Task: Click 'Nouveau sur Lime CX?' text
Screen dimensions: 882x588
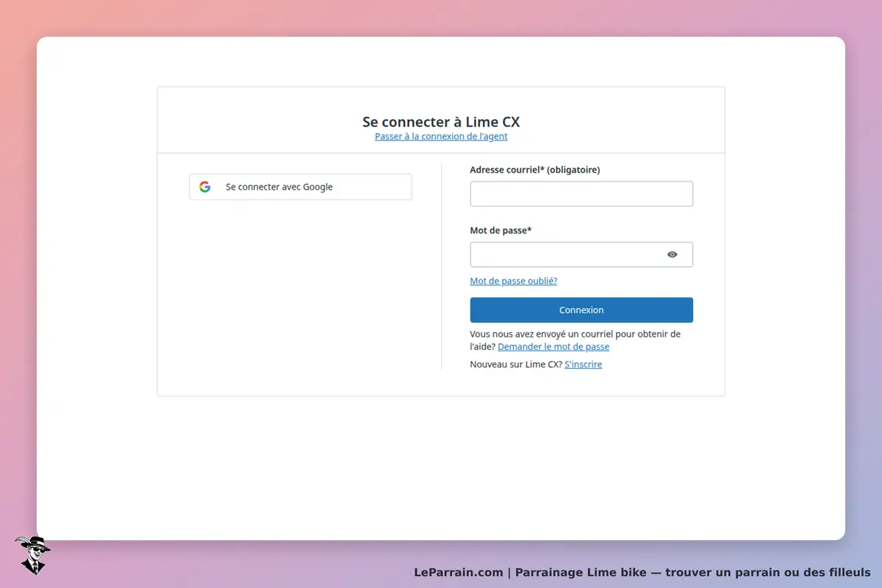Action: (x=516, y=365)
